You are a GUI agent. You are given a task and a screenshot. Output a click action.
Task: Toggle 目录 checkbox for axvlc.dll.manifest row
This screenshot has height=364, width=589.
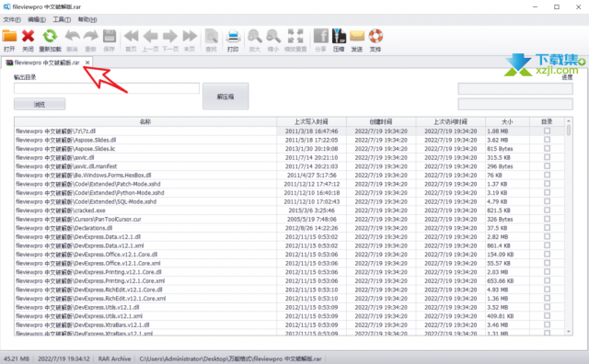click(547, 166)
